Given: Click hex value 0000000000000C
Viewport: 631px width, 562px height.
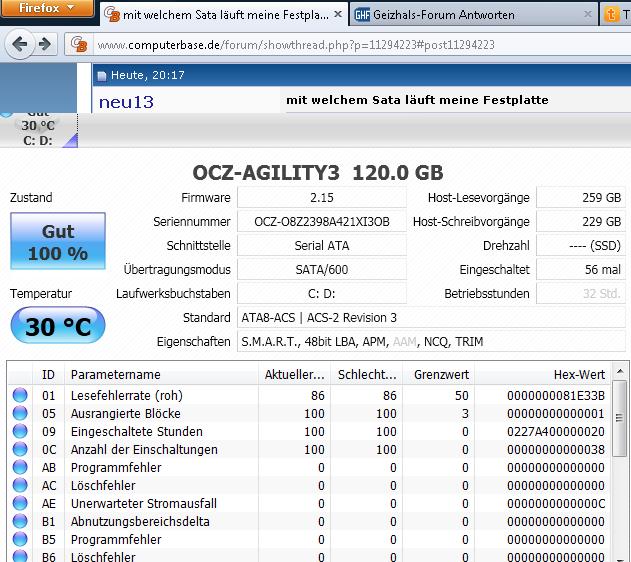Looking at the screenshot, I should point(556,504).
